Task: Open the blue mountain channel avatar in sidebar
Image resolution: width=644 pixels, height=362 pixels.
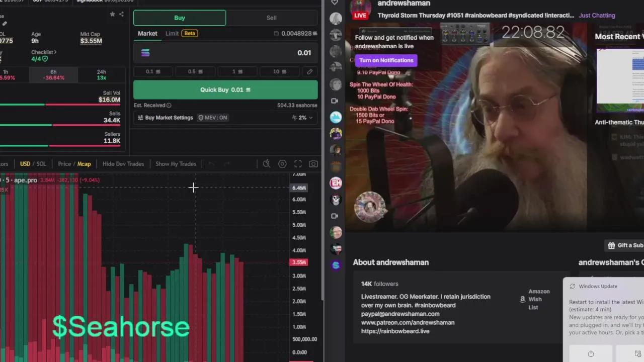Action: click(x=336, y=117)
